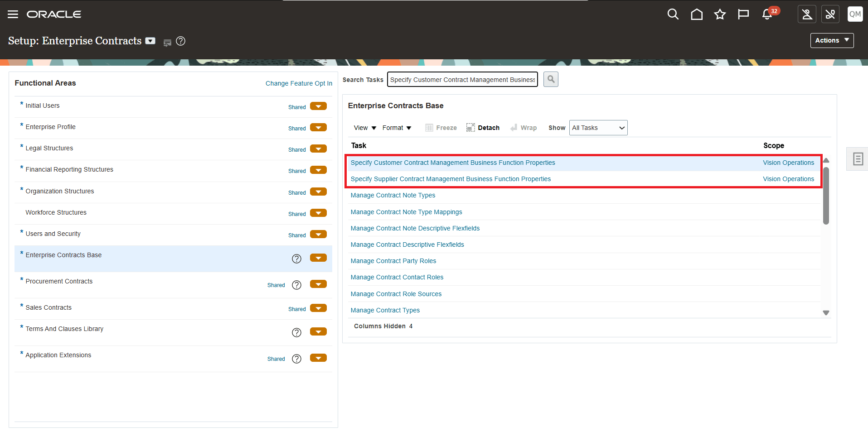Click Vision Operations scope for Supplier row
The width and height of the screenshot is (868, 446).
(x=788, y=179)
